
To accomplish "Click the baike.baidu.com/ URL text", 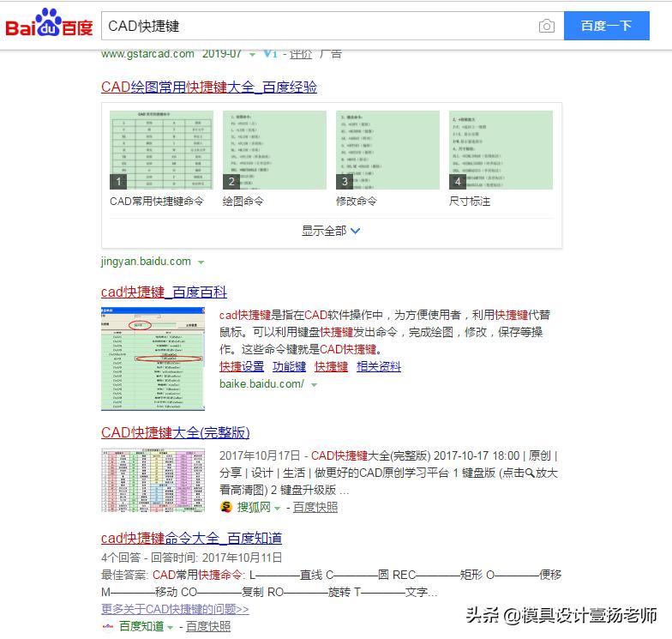I will (x=262, y=384).
